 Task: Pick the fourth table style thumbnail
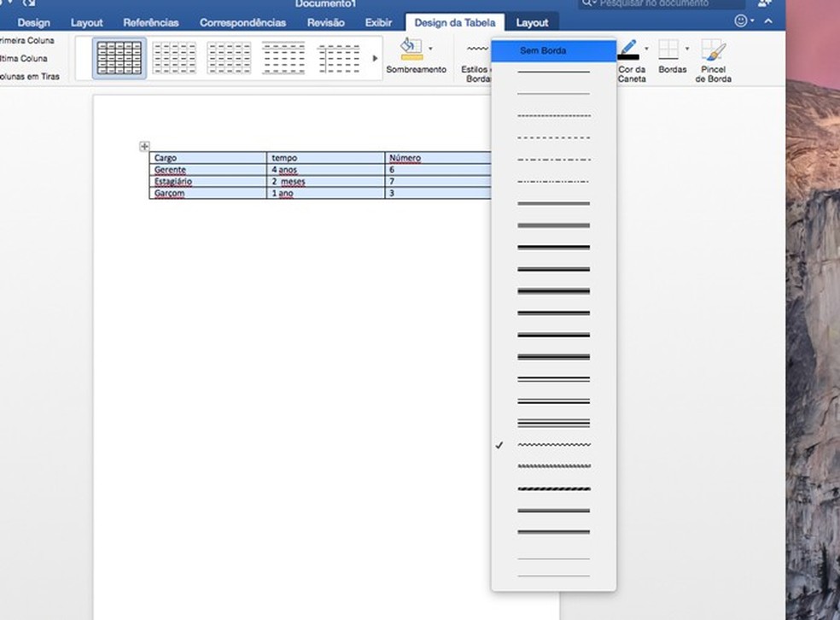tap(283, 58)
